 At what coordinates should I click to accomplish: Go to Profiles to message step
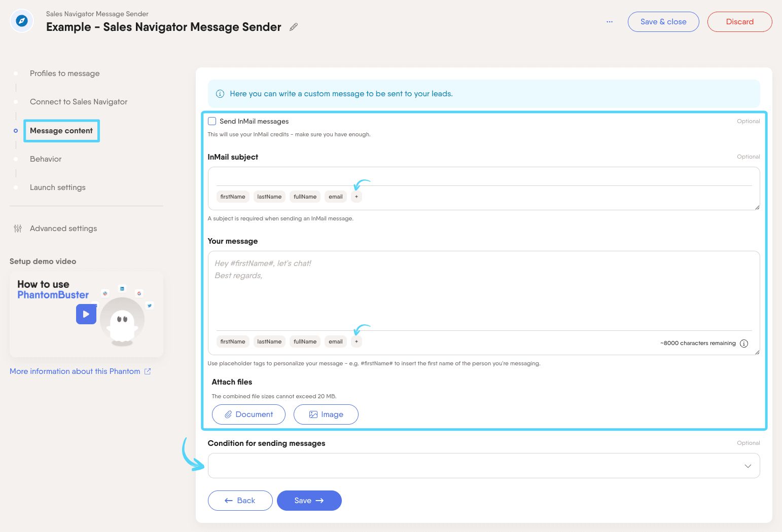point(64,73)
